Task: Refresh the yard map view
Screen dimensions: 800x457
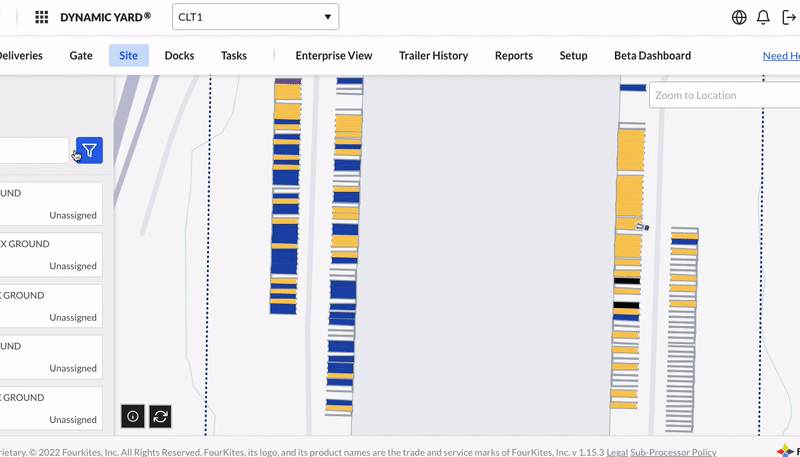Action: (x=160, y=416)
